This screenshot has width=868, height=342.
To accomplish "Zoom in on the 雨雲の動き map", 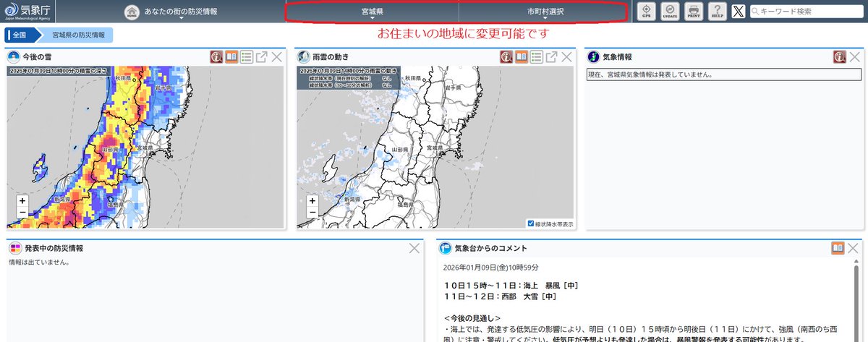I will 312,200.
